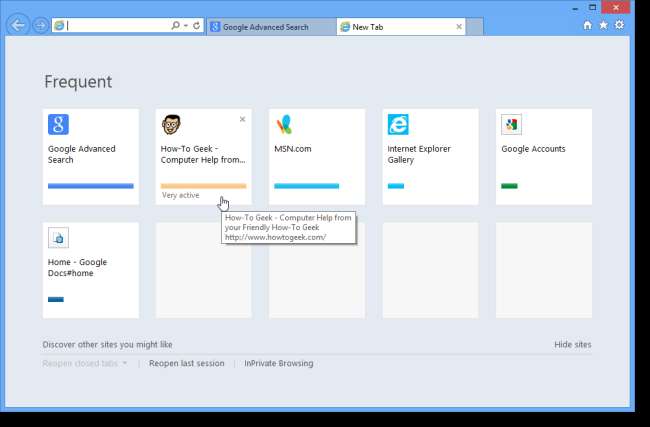
Task: Click the MSN.com activity bar
Action: coord(307,186)
